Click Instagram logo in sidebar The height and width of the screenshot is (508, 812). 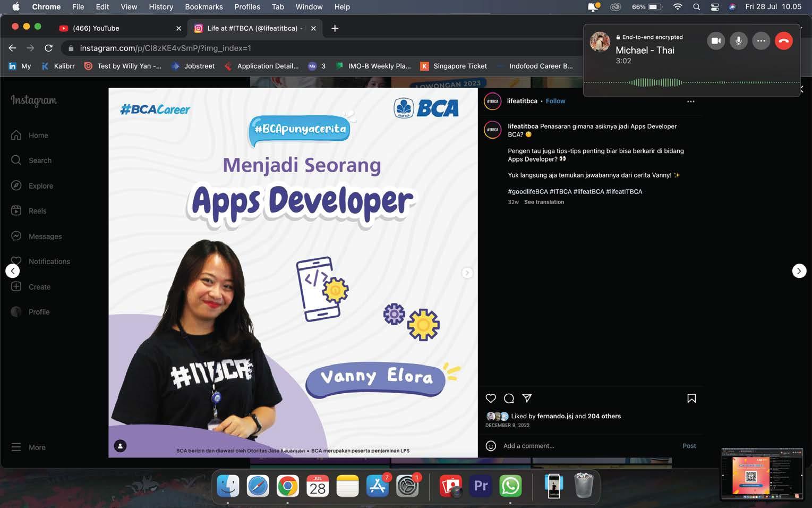point(34,100)
